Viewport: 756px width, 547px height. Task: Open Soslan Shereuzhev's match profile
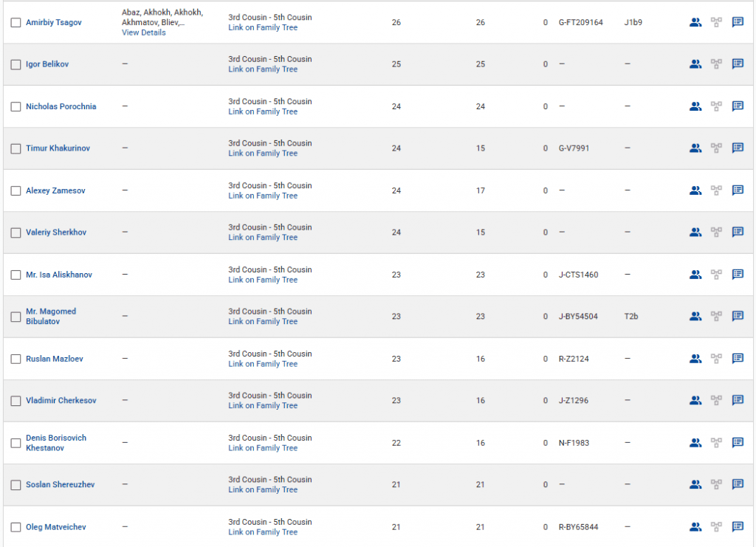click(60, 485)
